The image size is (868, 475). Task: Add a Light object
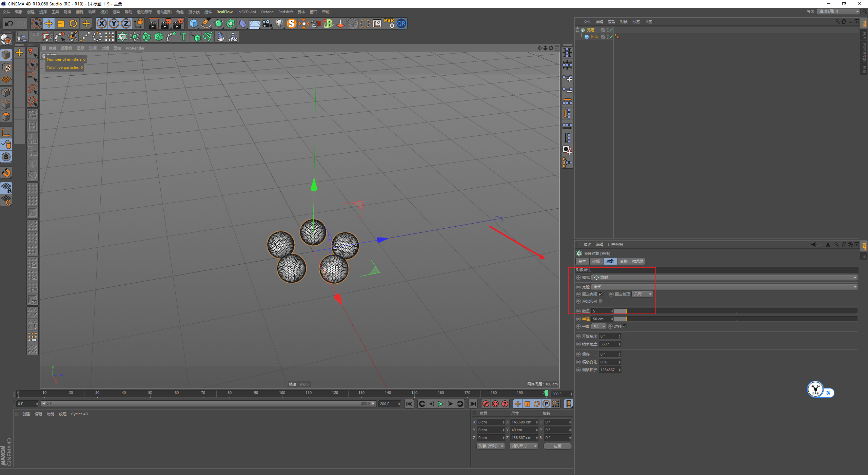click(x=279, y=23)
